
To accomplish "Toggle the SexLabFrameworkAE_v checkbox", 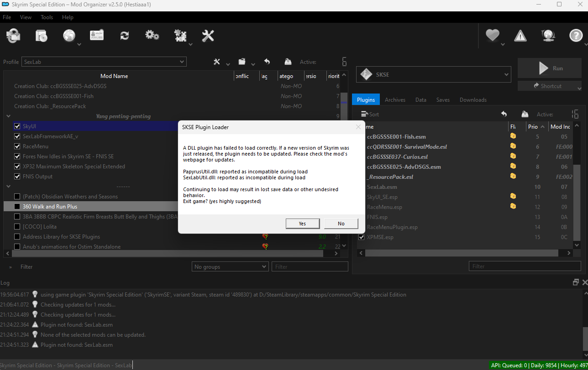I will point(17,136).
